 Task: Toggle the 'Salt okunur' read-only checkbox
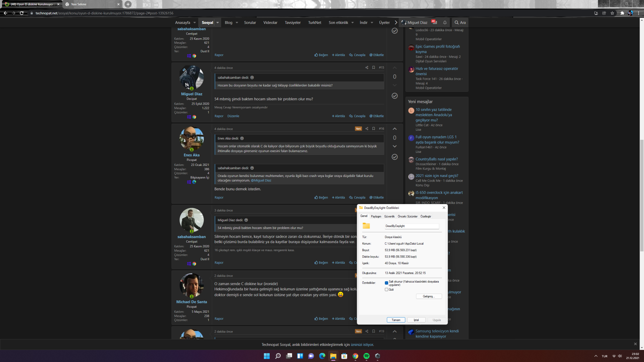(386, 283)
